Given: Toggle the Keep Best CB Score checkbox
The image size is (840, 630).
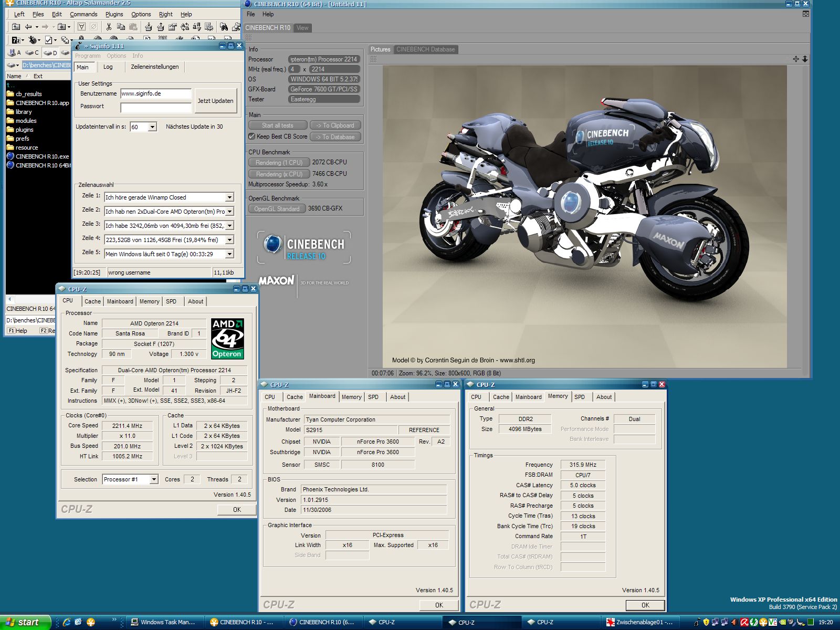Looking at the screenshot, I should (x=252, y=136).
